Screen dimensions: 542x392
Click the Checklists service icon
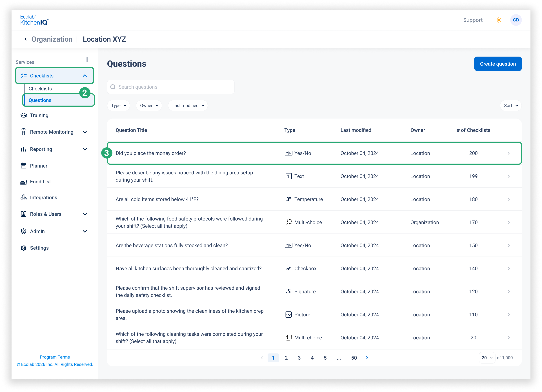click(x=23, y=76)
